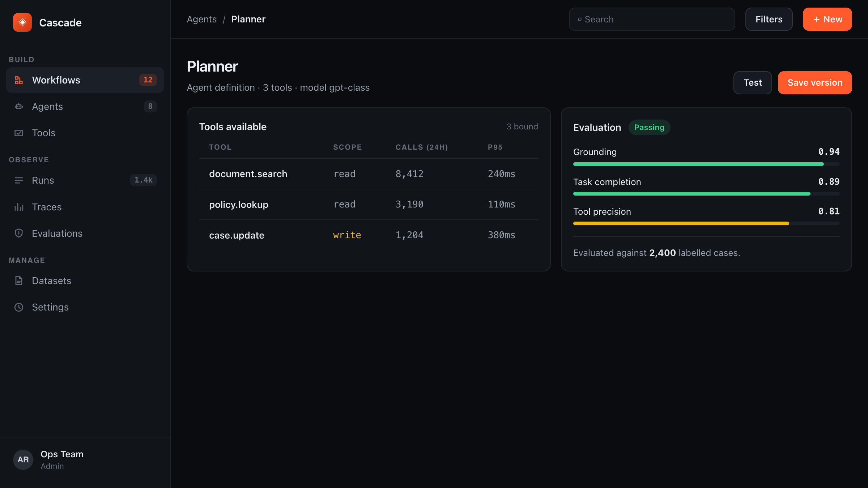Click the P95 column header
The height and width of the screenshot is (488, 868).
tap(495, 147)
